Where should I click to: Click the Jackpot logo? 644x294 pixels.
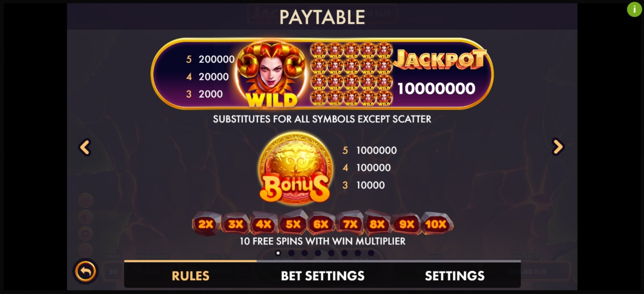coord(439,59)
